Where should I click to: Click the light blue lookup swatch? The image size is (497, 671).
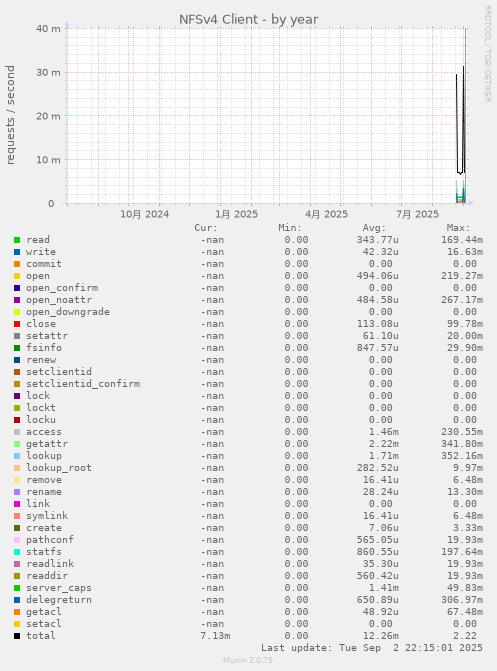pyautogui.click(x=17, y=456)
